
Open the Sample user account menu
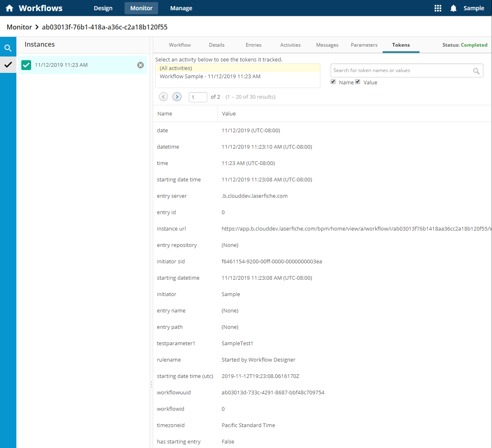(x=474, y=8)
